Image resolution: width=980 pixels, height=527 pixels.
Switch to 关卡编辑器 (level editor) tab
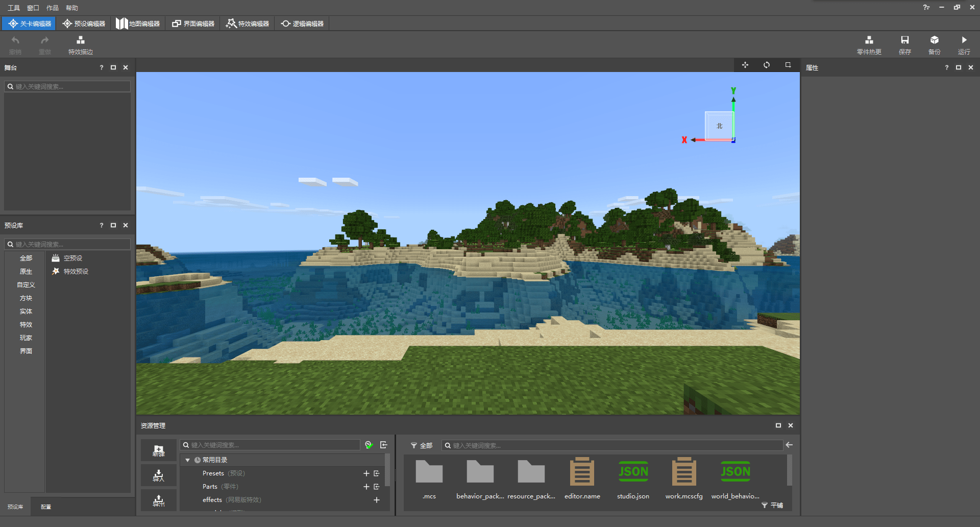point(30,23)
